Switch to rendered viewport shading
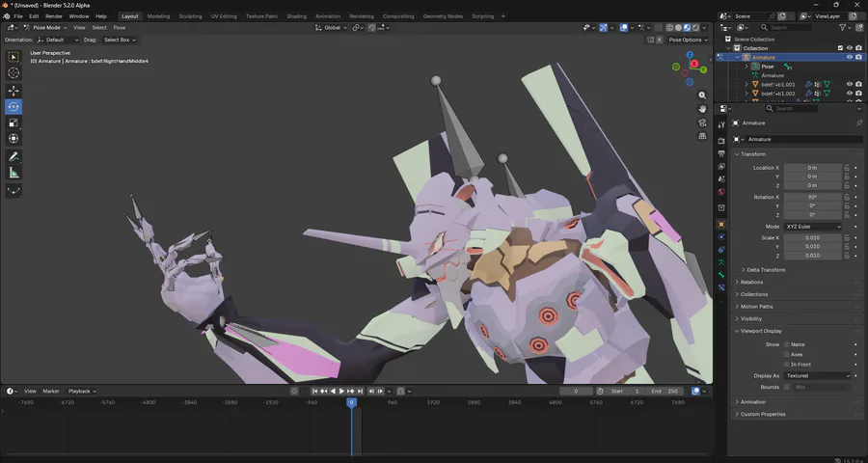 coord(695,28)
